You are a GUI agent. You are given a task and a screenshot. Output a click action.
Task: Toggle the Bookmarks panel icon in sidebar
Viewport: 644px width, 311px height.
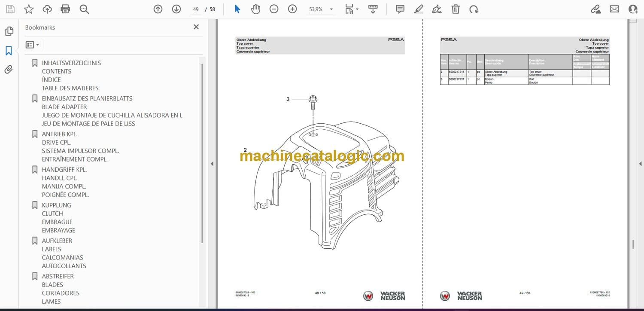pyautogui.click(x=9, y=51)
